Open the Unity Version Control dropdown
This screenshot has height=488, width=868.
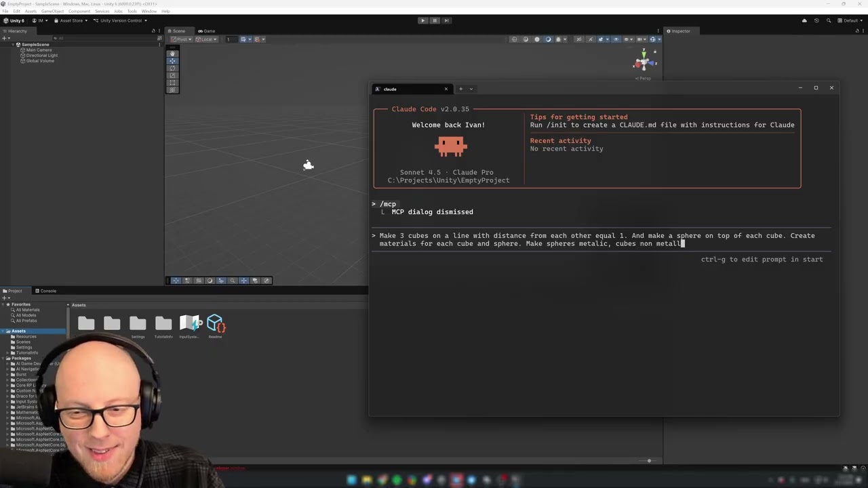[119, 20]
